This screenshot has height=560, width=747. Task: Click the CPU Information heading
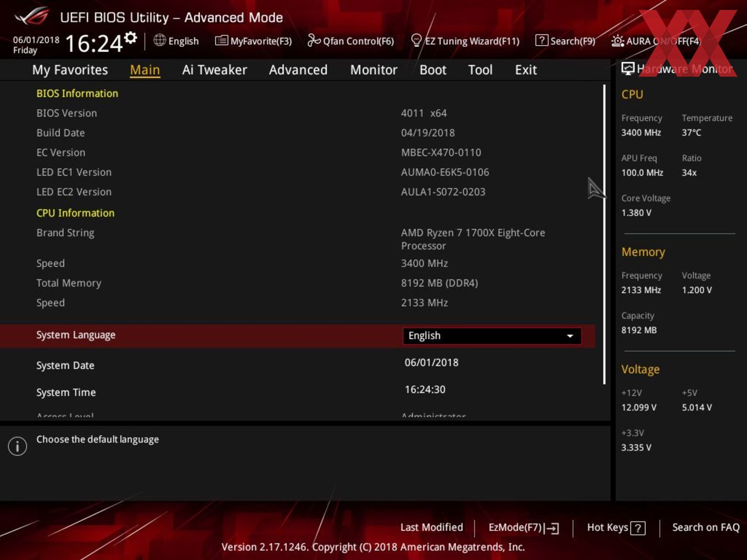coord(75,213)
